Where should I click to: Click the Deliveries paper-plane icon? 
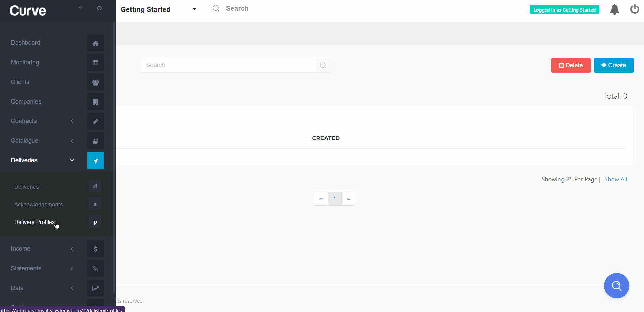[95, 160]
